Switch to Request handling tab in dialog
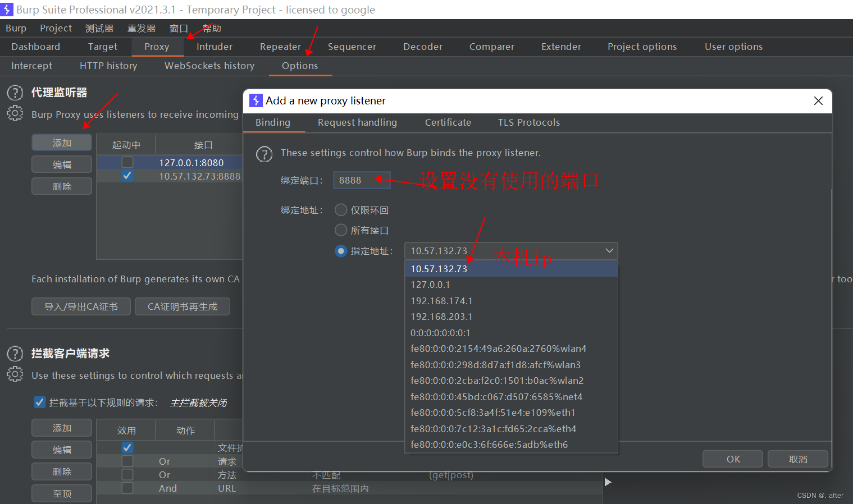The image size is (853, 504). pos(357,122)
